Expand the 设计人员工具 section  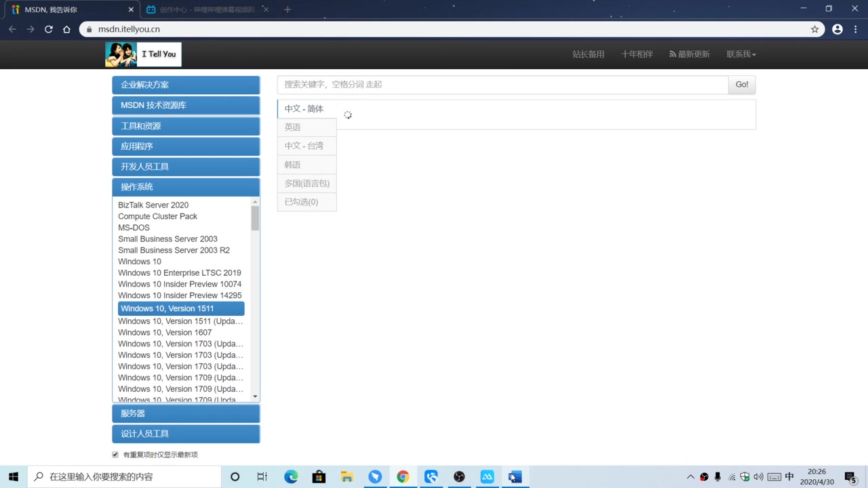[186, 434]
